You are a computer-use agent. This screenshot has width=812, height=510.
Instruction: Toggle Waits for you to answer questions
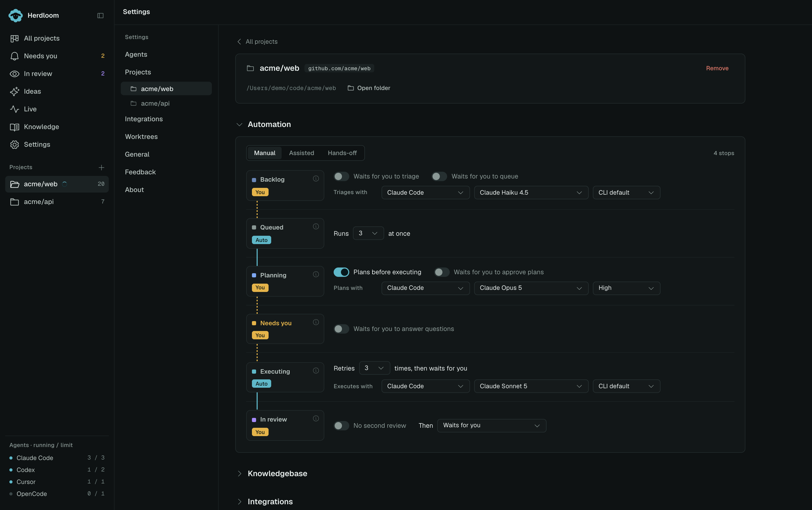coord(341,329)
